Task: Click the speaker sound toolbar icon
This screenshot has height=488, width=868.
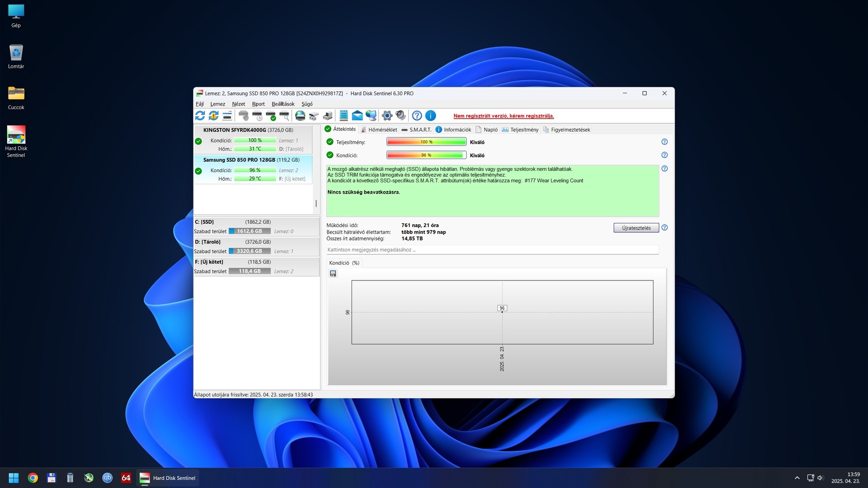Action: [401, 116]
